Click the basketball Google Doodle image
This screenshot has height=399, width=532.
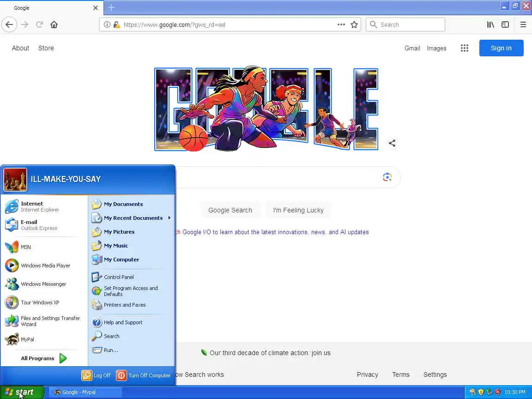point(266,109)
